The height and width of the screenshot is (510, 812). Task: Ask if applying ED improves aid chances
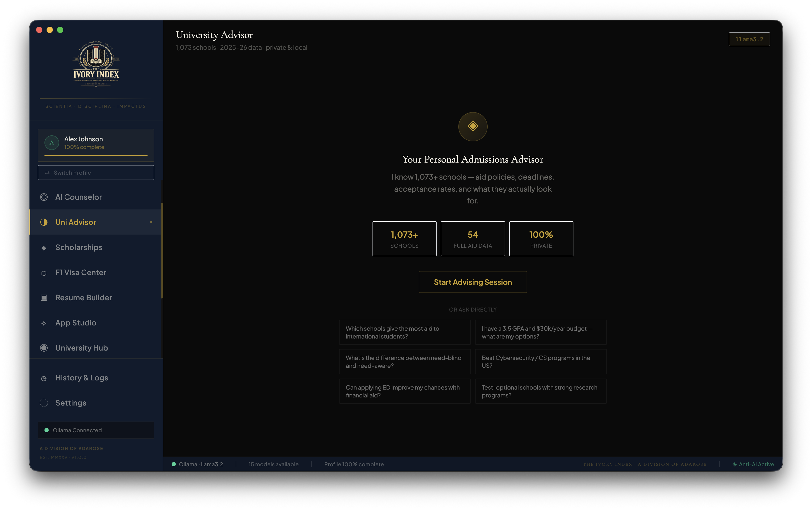[x=405, y=391]
